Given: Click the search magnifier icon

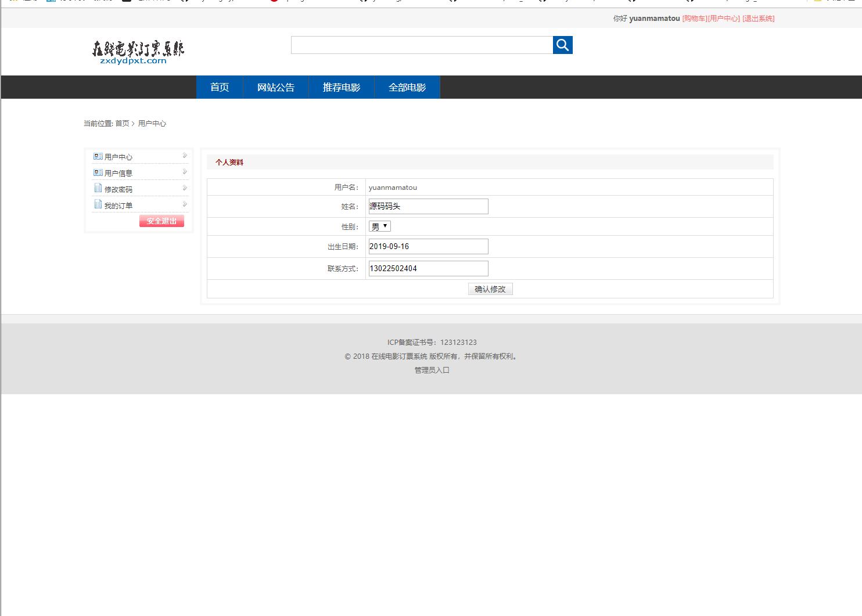Looking at the screenshot, I should [x=562, y=45].
